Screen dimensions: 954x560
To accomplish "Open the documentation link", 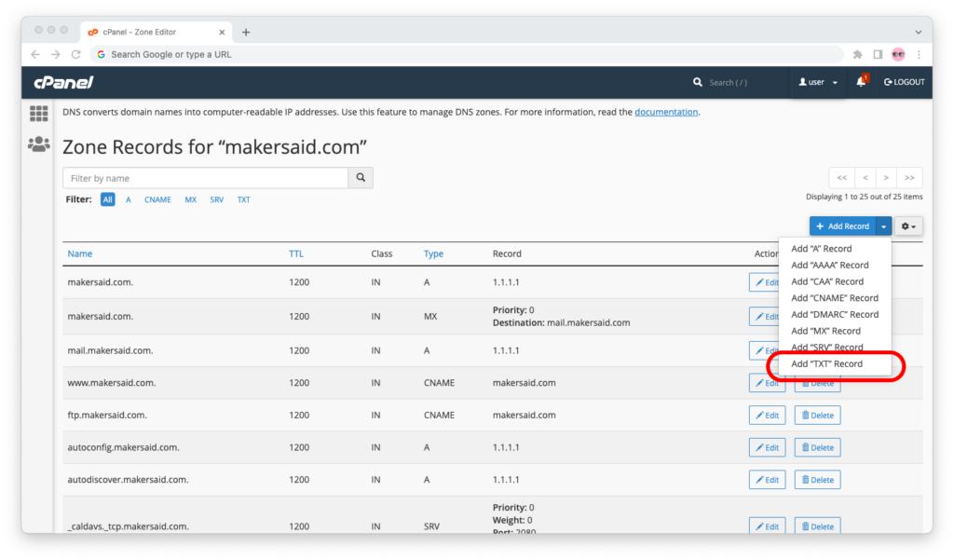I will (x=666, y=112).
